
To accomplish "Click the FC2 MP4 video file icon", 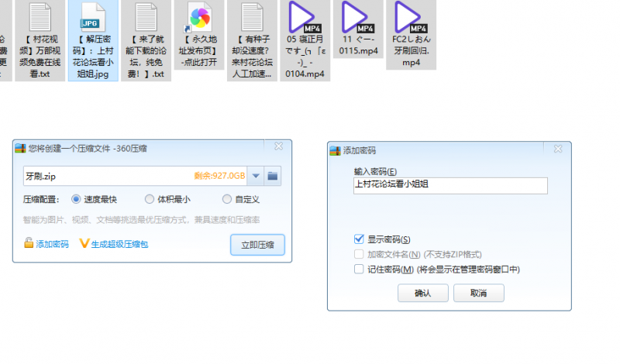I will [x=411, y=16].
